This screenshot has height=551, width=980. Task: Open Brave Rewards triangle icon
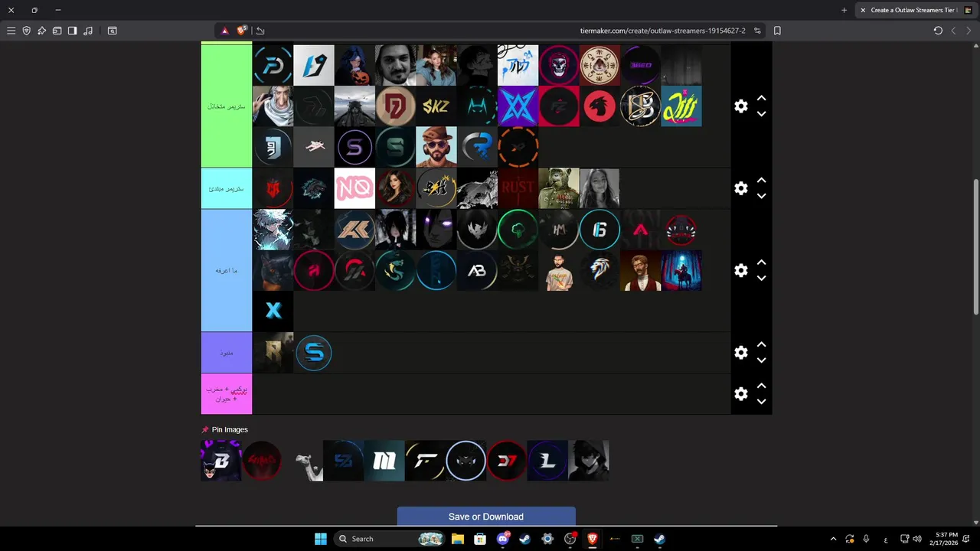tap(225, 31)
